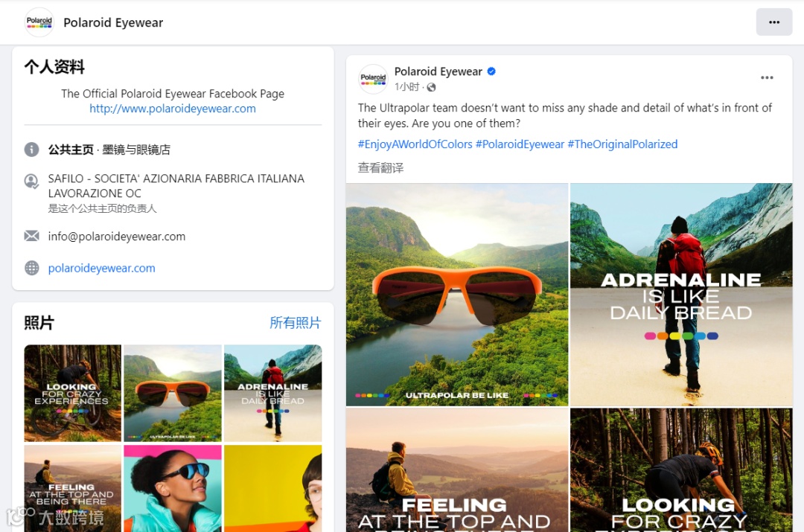Open the 所有照片 photos link
The image size is (804, 532).
(295, 323)
